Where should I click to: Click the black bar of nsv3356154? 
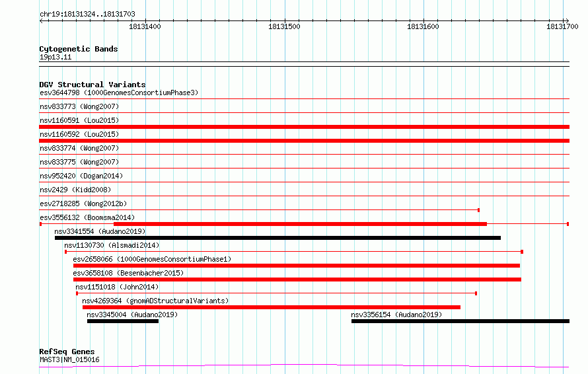click(x=460, y=321)
